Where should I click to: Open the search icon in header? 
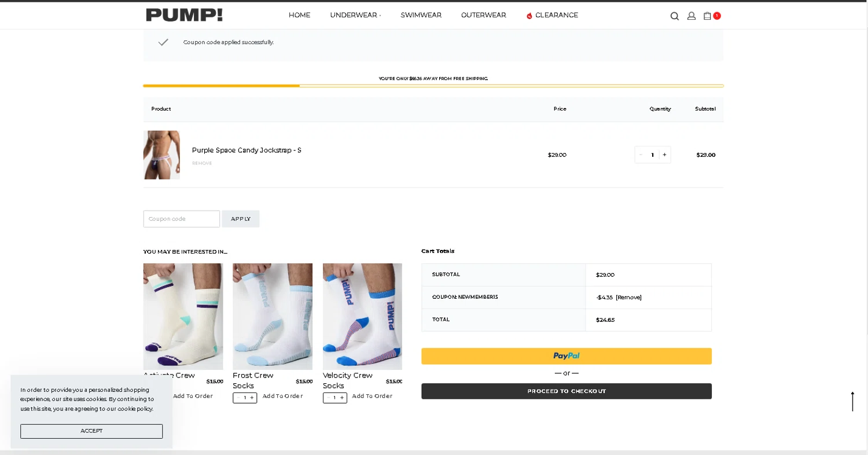(x=674, y=16)
